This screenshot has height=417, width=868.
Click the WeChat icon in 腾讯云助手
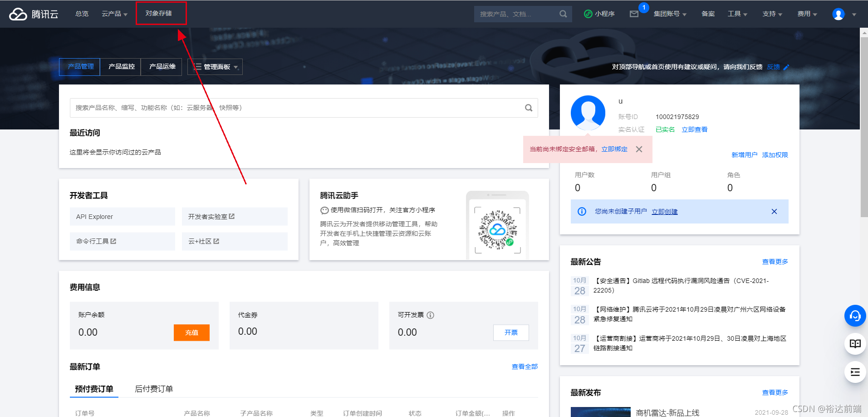[x=324, y=210]
